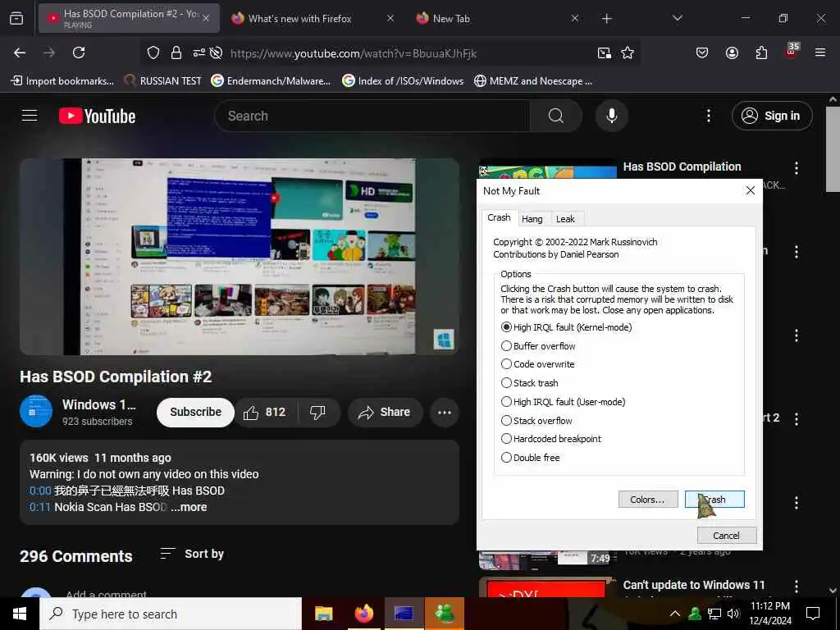Click the page vertical scrollbar thumb
This screenshot has width=840, height=630.
pos(833,148)
